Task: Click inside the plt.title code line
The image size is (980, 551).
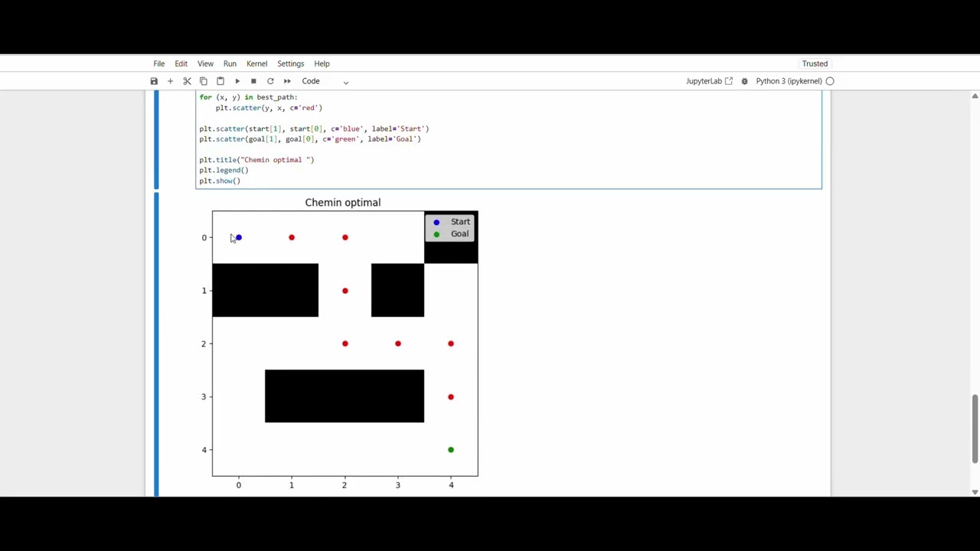Action: coord(256,160)
